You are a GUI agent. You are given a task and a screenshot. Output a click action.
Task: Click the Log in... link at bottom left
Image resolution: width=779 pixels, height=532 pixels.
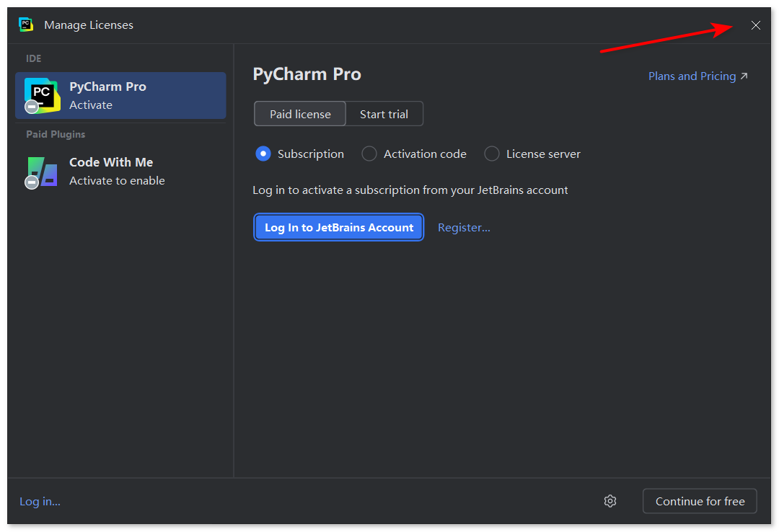(x=40, y=502)
